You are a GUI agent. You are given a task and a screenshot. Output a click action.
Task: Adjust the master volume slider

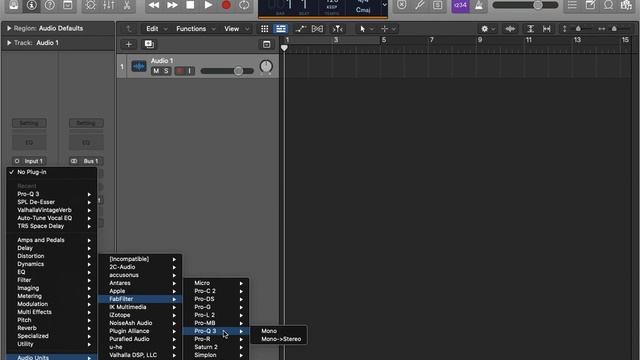tap(525, 5)
